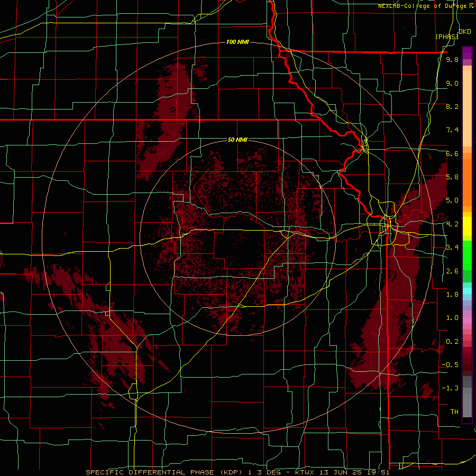The height and width of the screenshot is (476, 476).
Task: Click the 5.8 scale value
Action: coord(452,177)
